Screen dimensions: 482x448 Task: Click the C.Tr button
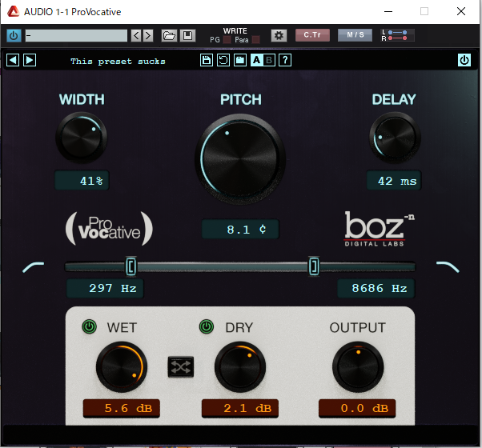coord(312,35)
